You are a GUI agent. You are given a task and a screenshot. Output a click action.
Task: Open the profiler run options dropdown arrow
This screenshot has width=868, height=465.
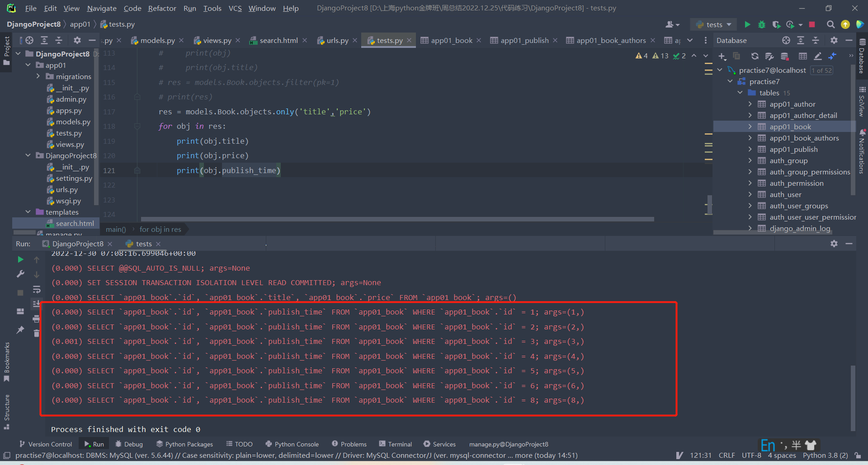801,25
